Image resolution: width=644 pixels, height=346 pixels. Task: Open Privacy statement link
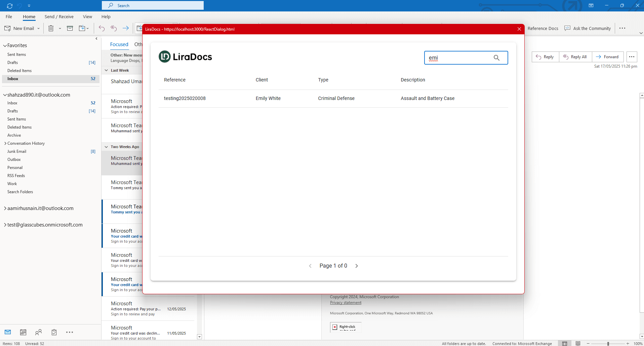click(x=346, y=303)
